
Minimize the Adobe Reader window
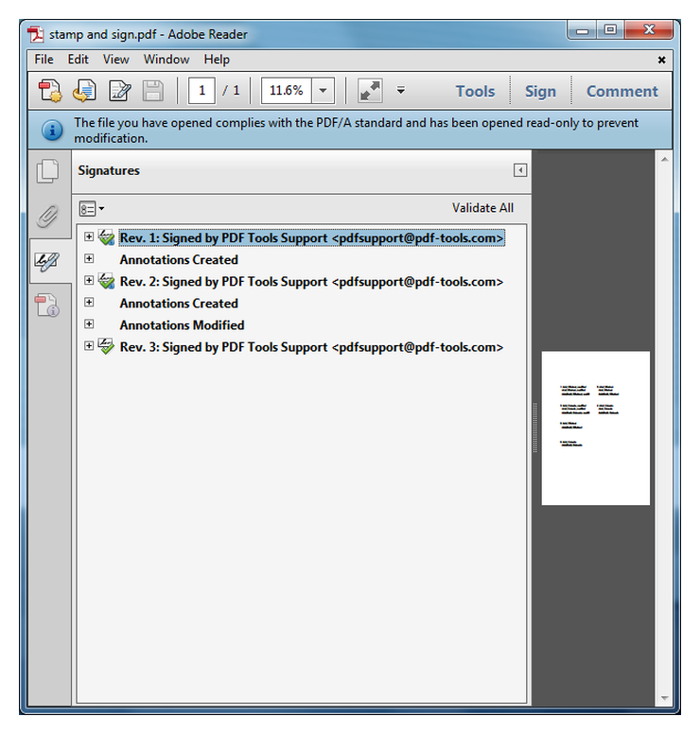[x=582, y=31]
